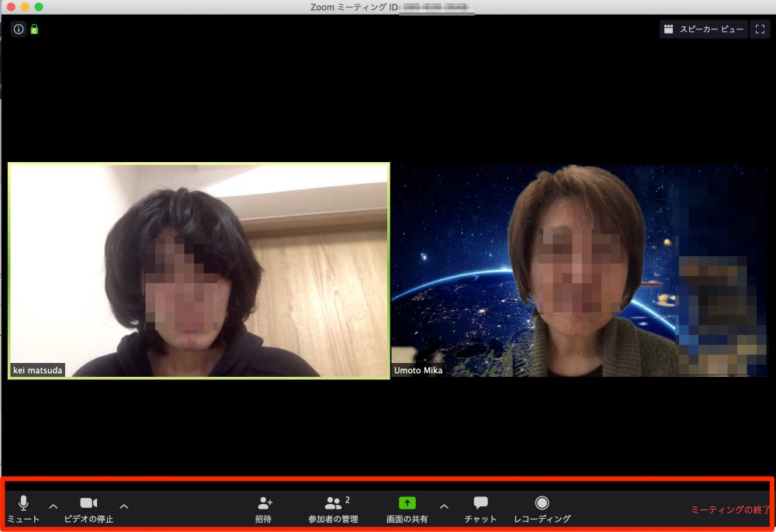Mute the microphone with the ミュート icon
Viewport: 776px width, 532px height.
23,504
